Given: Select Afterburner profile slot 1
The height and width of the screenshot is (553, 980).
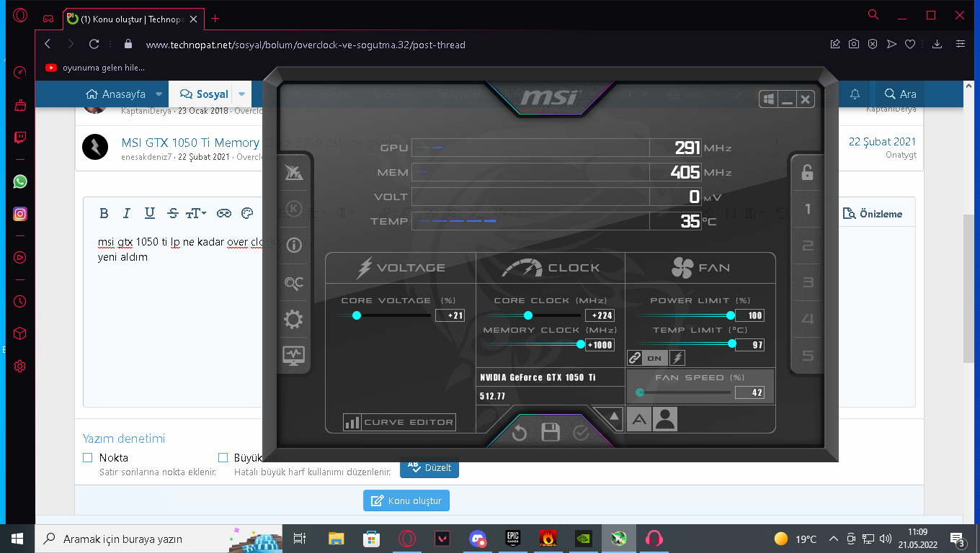Looking at the screenshot, I should tap(808, 209).
